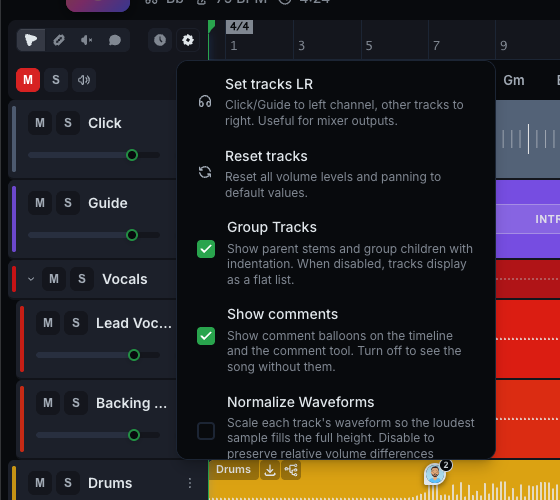
Task: Click bar 3 on the timeline ruler
Action: (302, 46)
